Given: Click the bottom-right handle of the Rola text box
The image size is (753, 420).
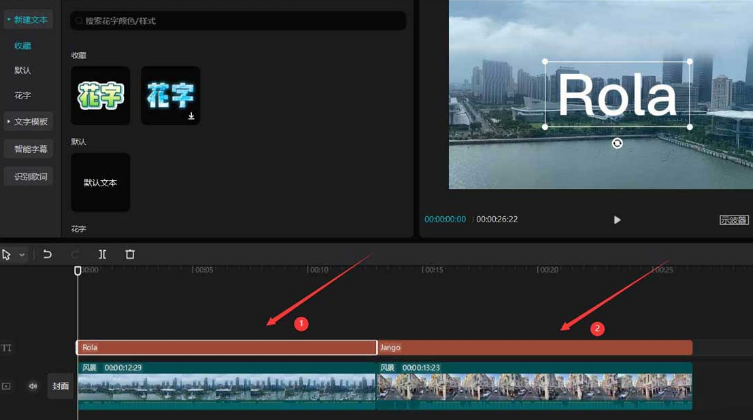Looking at the screenshot, I should 690,127.
